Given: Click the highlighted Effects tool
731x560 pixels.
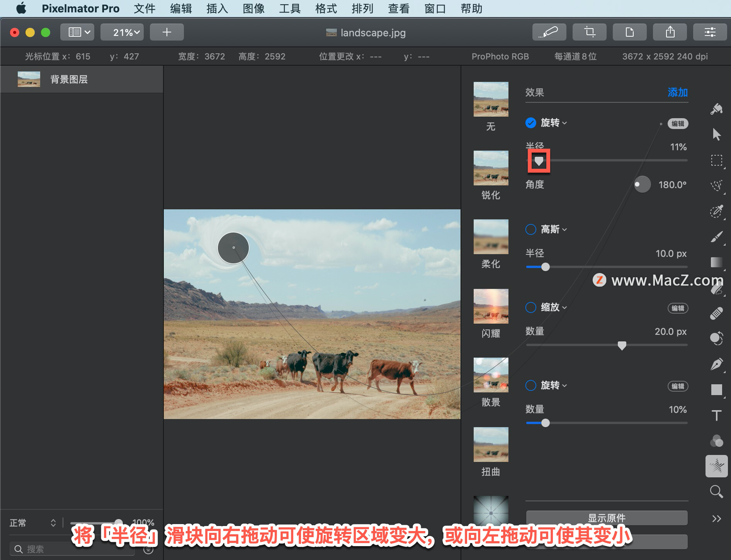Looking at the screenshot, I should 716,466.
